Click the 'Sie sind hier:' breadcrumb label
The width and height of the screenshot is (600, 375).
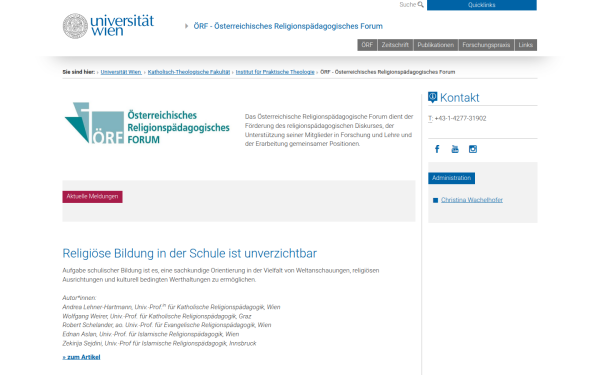point(78,72)
